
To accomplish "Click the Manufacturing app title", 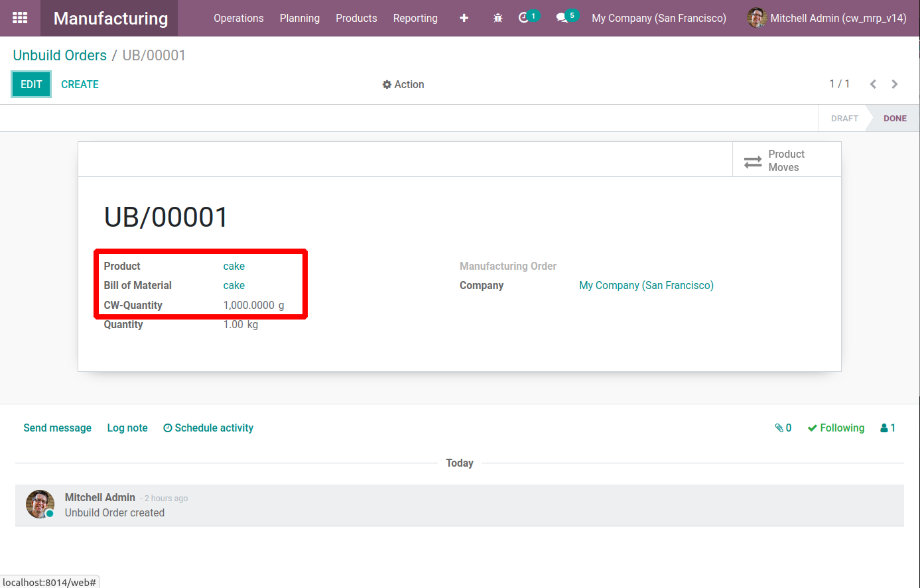I will click(x=111, y=19).
